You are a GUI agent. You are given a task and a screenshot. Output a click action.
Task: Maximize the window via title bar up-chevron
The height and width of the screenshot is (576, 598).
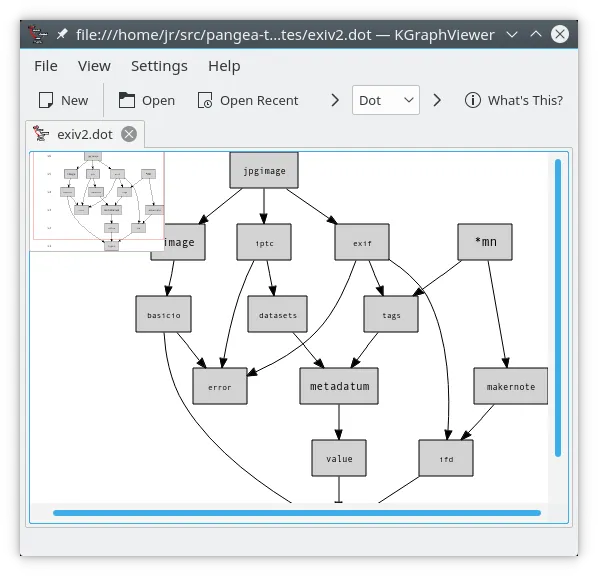pyautogui.click(x=536, y=34)
